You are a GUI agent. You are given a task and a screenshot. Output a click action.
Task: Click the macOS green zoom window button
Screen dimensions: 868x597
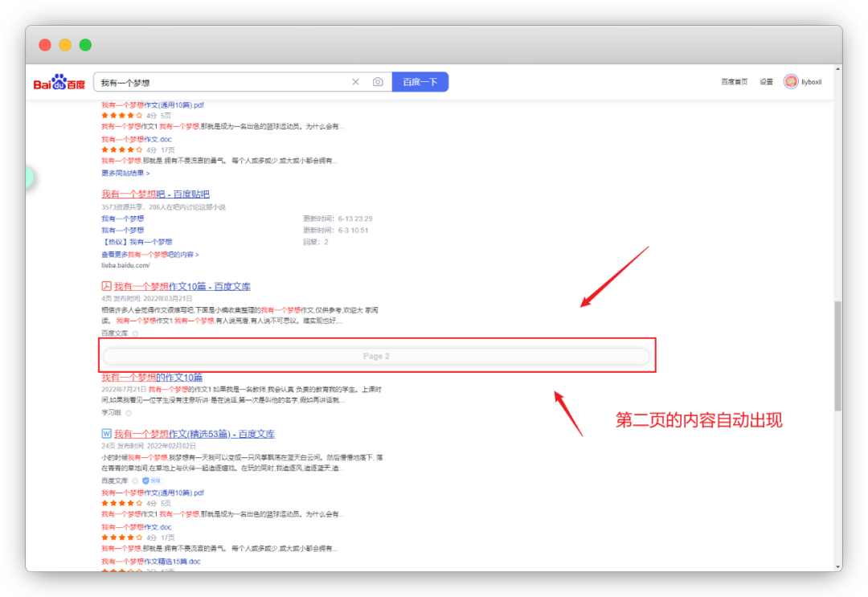[85, 45]
